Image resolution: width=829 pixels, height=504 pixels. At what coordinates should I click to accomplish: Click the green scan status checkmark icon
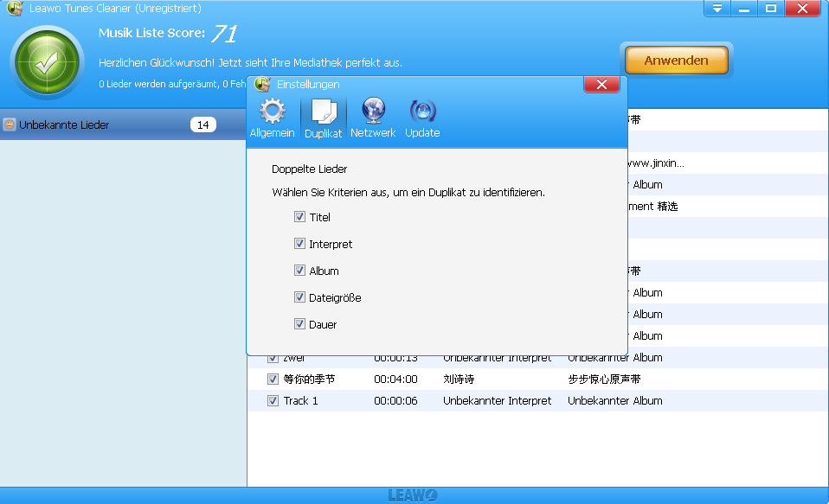(47, 63)
